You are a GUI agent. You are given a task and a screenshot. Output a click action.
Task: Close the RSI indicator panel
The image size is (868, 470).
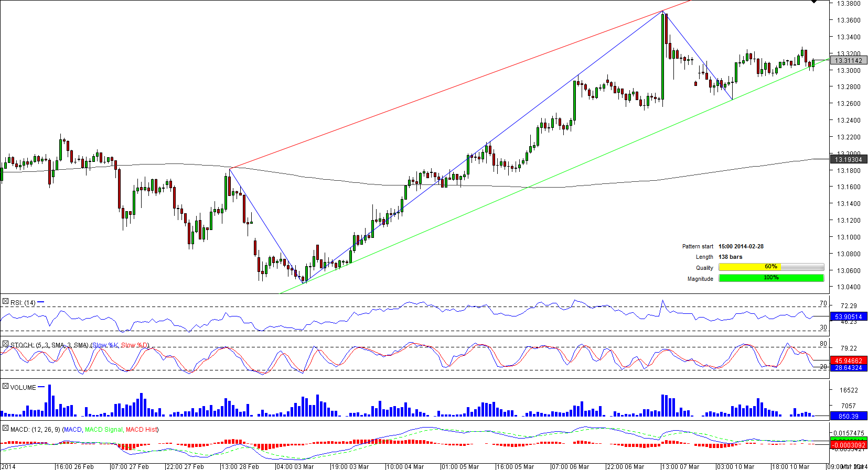pyautogui.click(x=5, y=302)
